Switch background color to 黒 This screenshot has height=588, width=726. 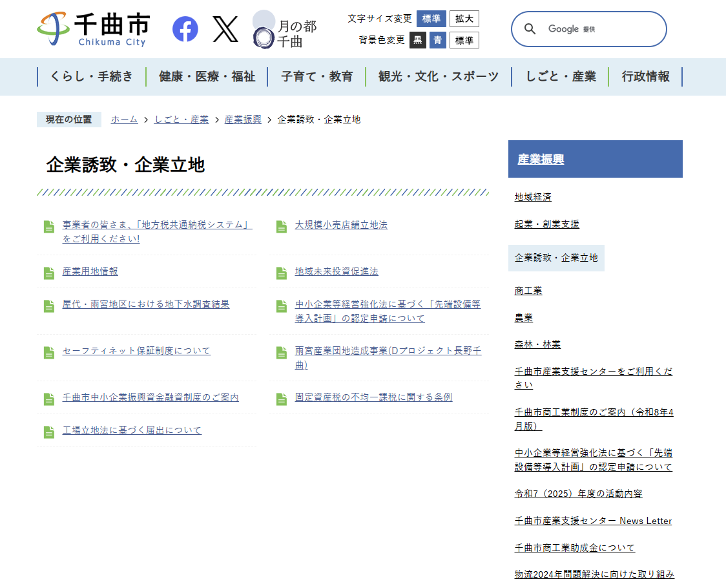coord(418,40)
